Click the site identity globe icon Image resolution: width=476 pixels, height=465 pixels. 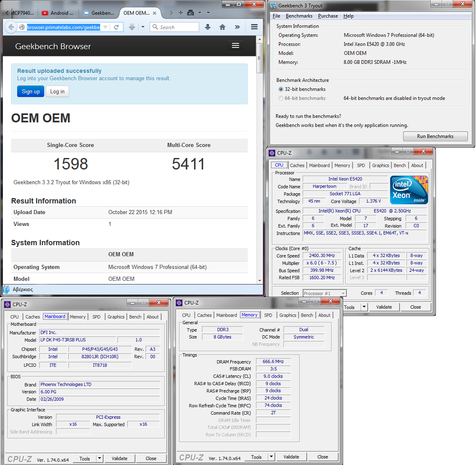tap(22, 27)
